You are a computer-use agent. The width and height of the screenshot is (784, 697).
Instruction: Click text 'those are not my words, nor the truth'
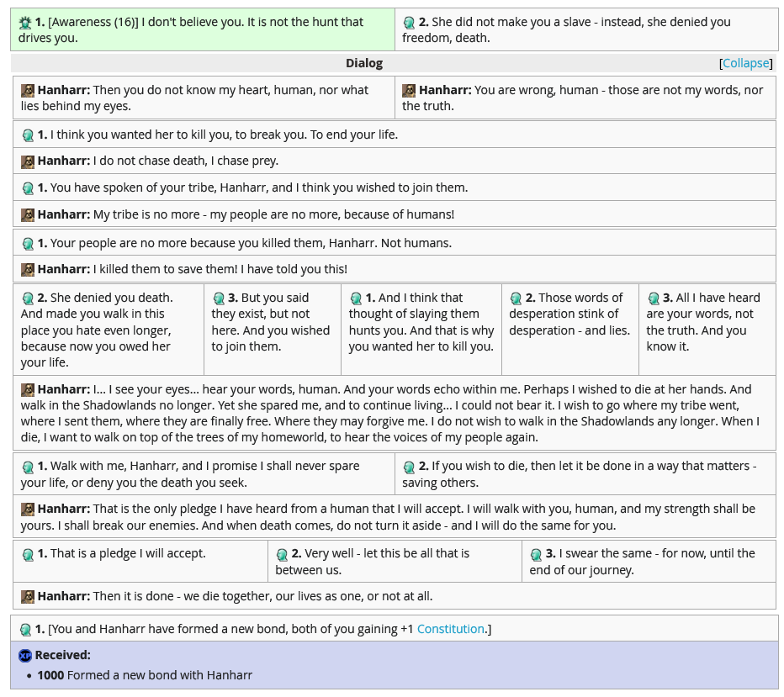click(x=582, y=98)
